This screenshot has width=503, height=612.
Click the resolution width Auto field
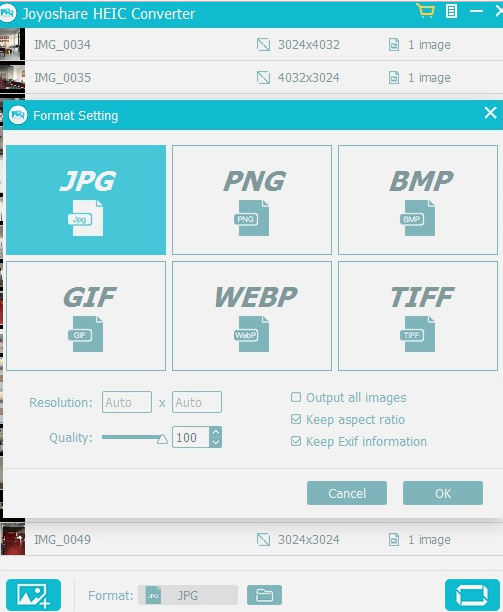(x=127, y=402)
